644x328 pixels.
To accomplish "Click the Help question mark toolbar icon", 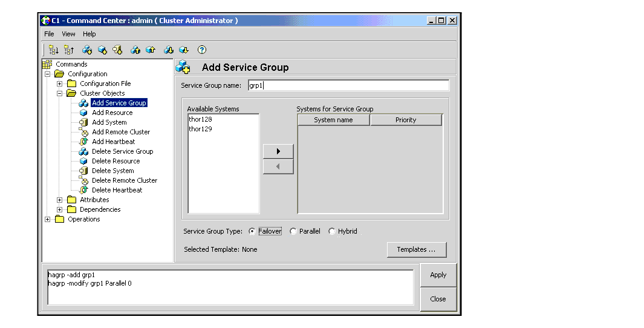I will pos(202,50).
